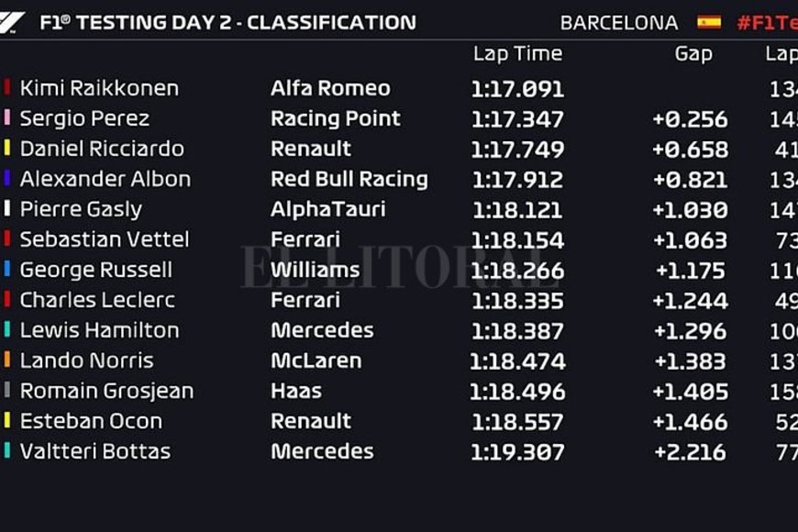Click the blue color bar beside Alexander Albon
The height and width of the screenshot is (532, 798).
7,179
